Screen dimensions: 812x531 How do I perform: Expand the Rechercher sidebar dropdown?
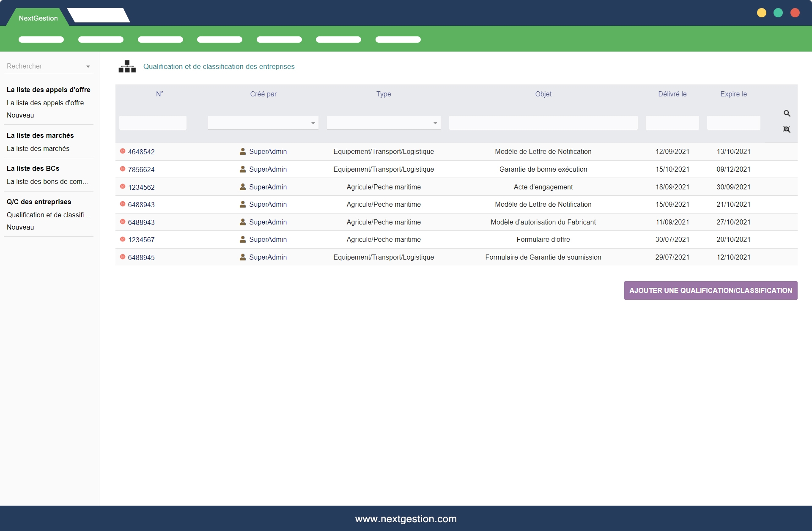88,66
